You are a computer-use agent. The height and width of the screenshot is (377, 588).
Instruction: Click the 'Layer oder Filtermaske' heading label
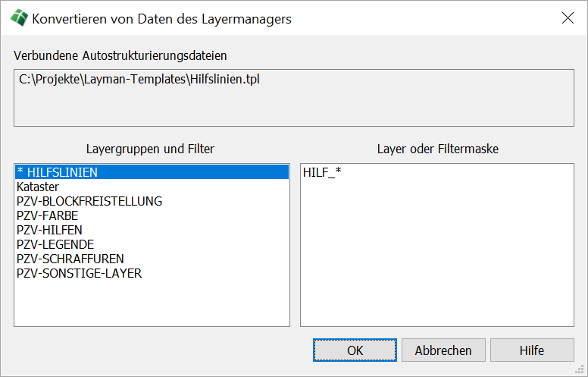click(x=437, y=149)
